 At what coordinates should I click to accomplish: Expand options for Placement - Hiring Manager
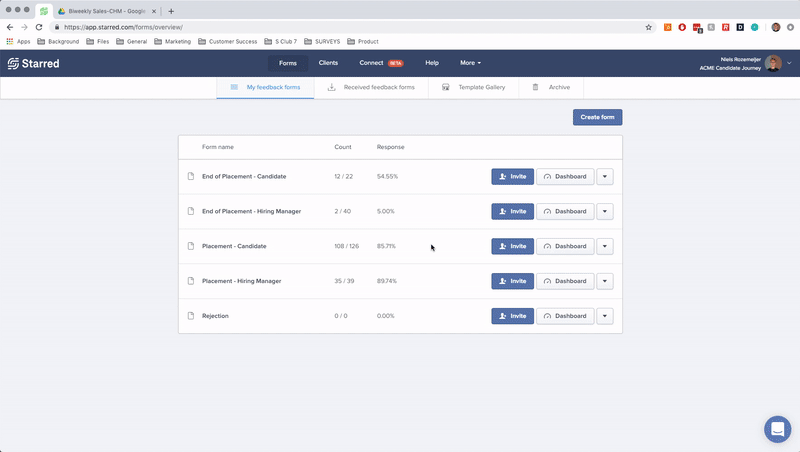pyautogui.click(x=605, y=281)
